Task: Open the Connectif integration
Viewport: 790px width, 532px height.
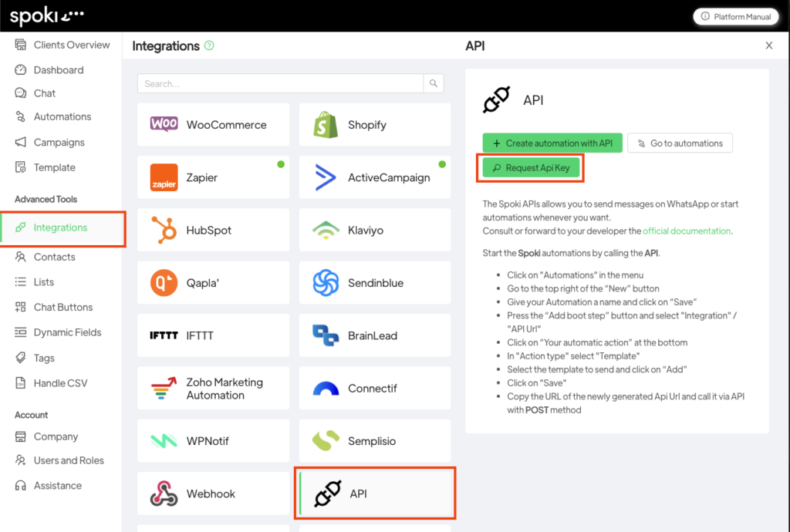Action: point(374,388)
